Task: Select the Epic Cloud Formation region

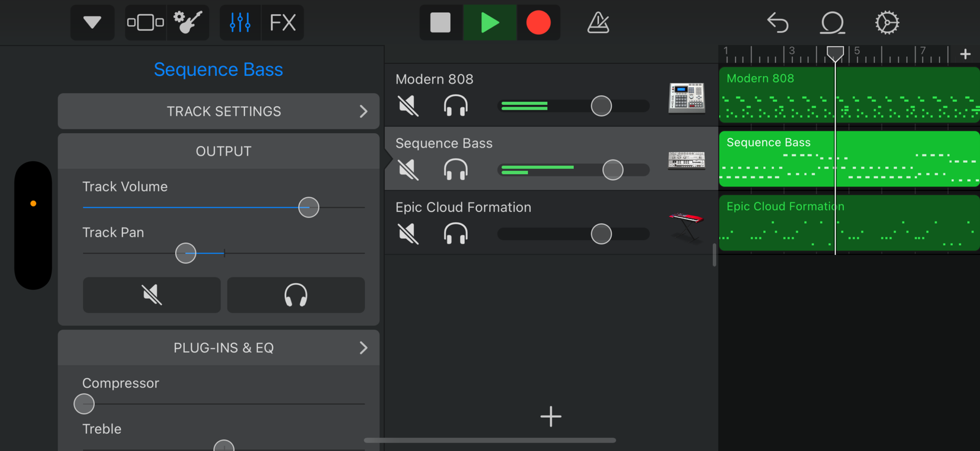Action: [x=850, y=223]
